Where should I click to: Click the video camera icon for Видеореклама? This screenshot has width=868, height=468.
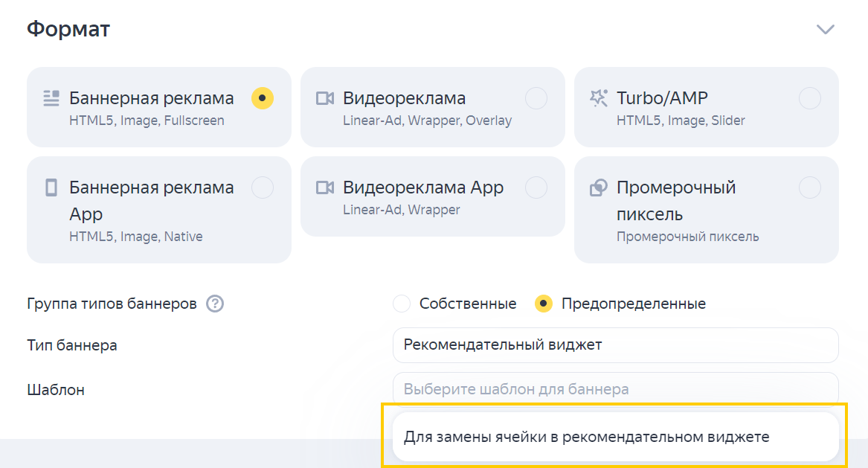pos(324,98)
